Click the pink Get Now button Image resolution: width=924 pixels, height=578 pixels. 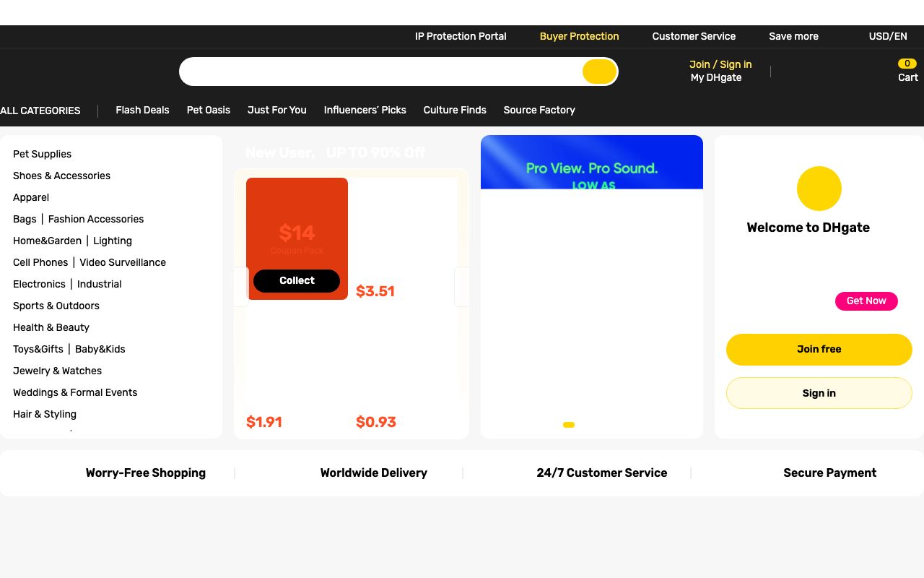point(866,301)
